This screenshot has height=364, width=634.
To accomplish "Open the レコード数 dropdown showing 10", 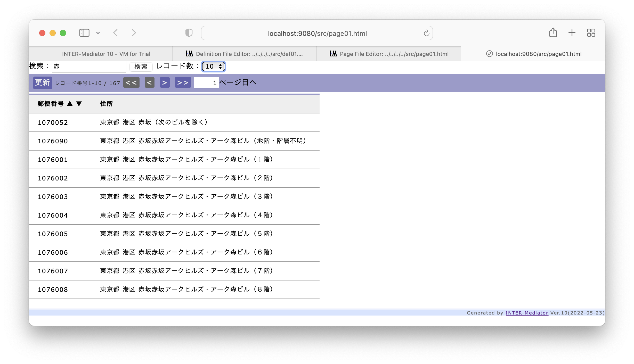I will coord(214,67).
